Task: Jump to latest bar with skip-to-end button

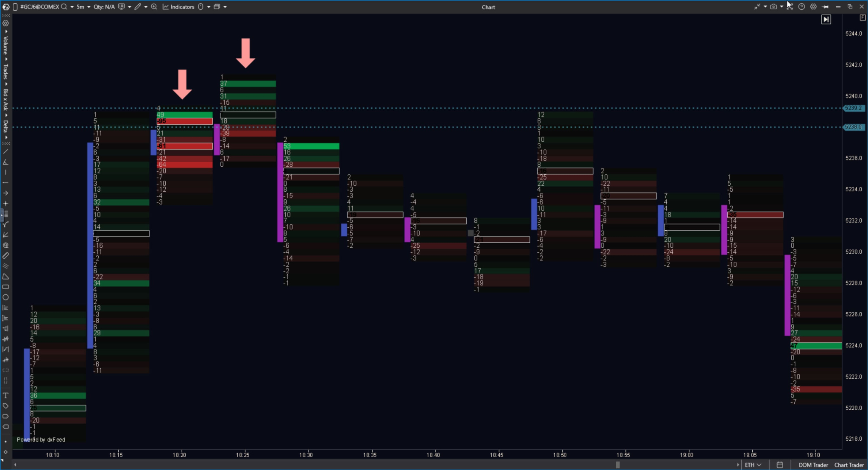Action: click(826, 20)
